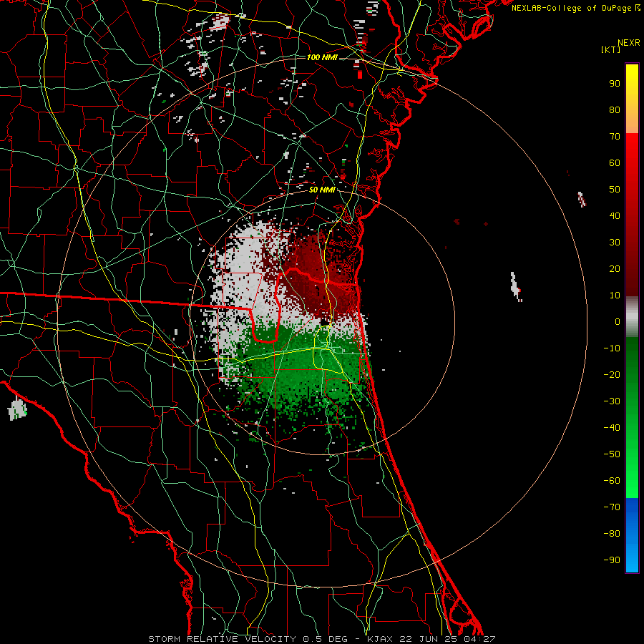Click the positive 20 value on the scale
The image size is (644, 644).
point(615,268)
